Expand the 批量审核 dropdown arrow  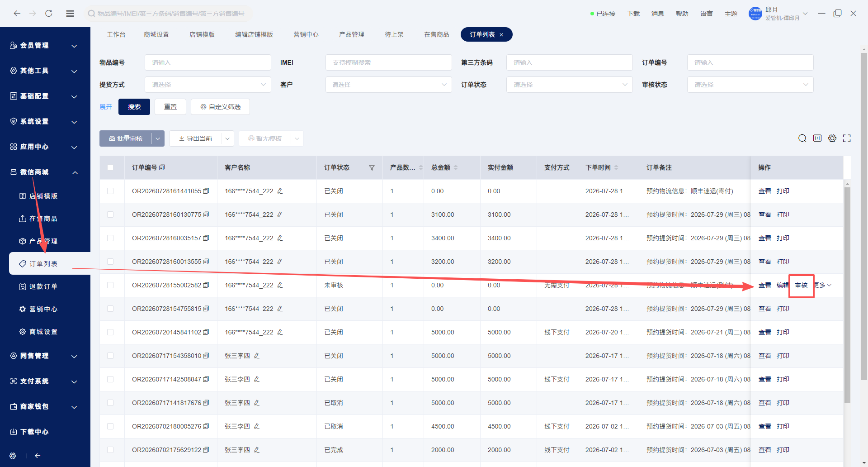(x=158, y=138)
